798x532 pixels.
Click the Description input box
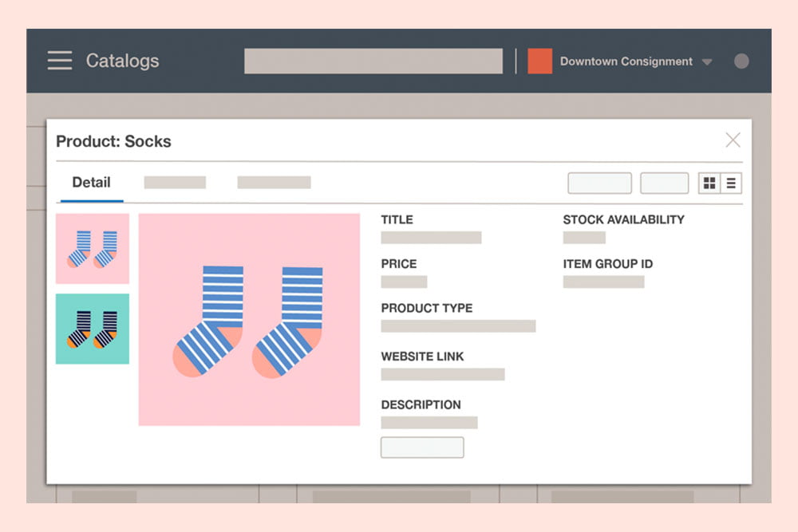(x=422, y=447)
